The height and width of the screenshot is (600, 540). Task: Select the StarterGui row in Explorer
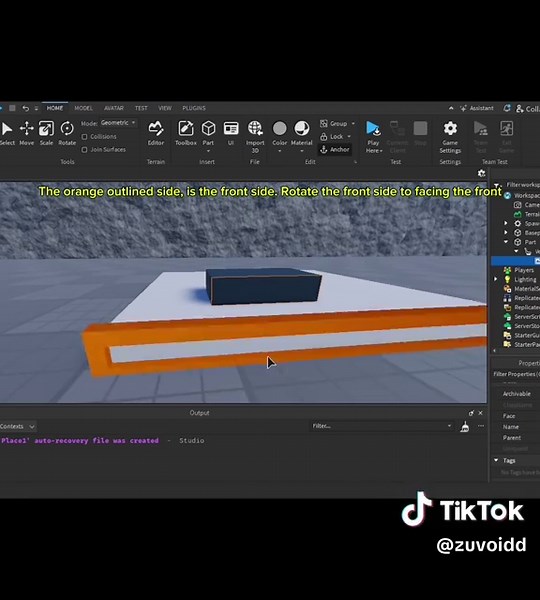point(521,335)
